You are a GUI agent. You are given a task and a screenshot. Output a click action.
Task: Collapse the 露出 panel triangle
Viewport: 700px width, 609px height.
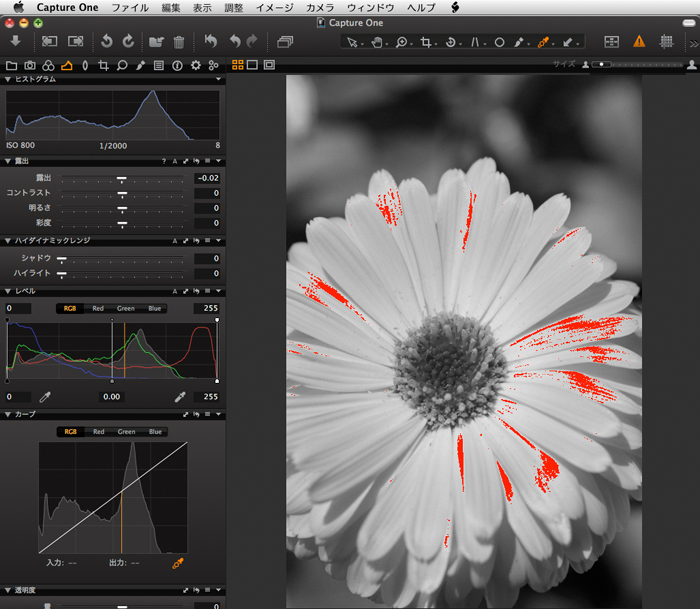tap(8, 161)
